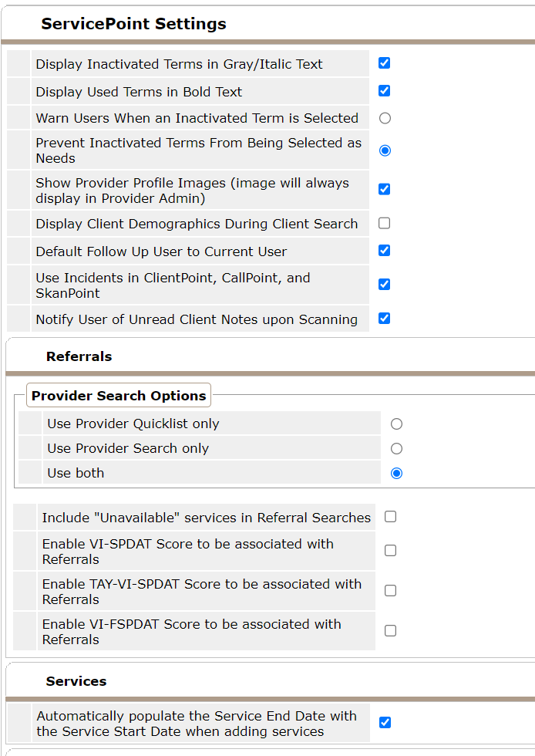Check Enable VI-SPDAT Score for Referrals
Screen dimensions: 535x756
pos(390,551)
